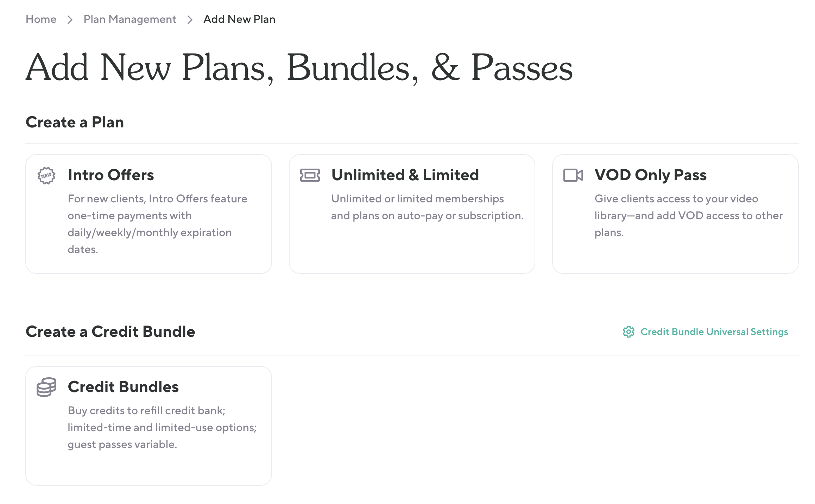Choose the Intro Offers plan title

pyautogui.click(x=111, y=175)
